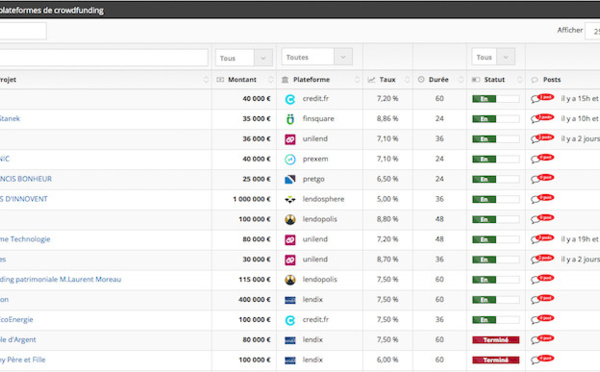Image resolution: width=600 pixels, height=372 pixels.
Task: Open the d'Argent project link
Action: (18, 339)
